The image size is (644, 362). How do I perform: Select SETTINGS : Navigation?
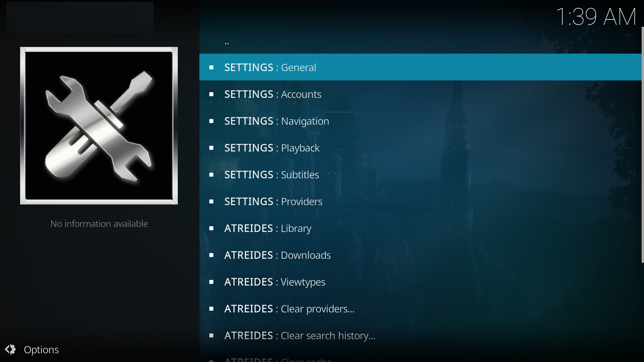click(x=420, y=121)
